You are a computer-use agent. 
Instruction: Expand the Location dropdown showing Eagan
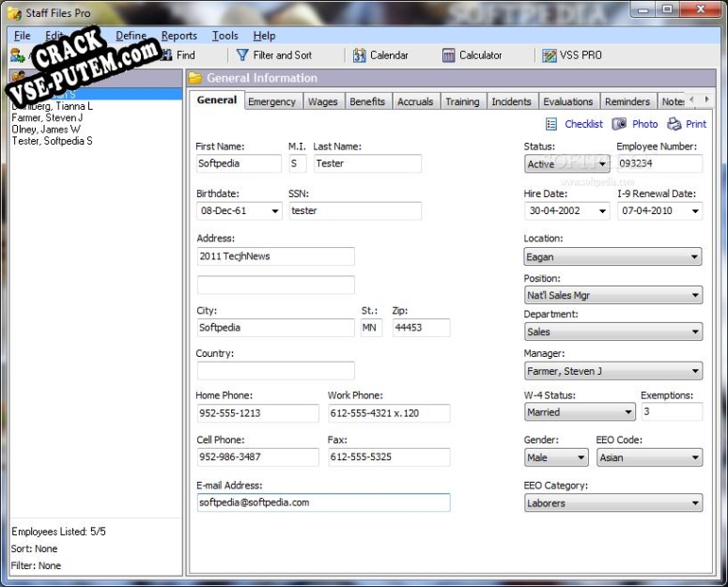[x=612, y=256]
